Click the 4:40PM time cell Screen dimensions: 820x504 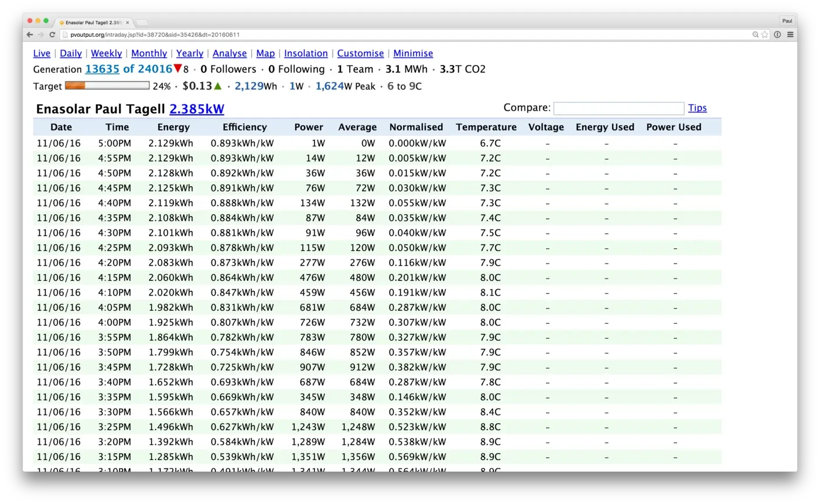(x=115, y=203)
